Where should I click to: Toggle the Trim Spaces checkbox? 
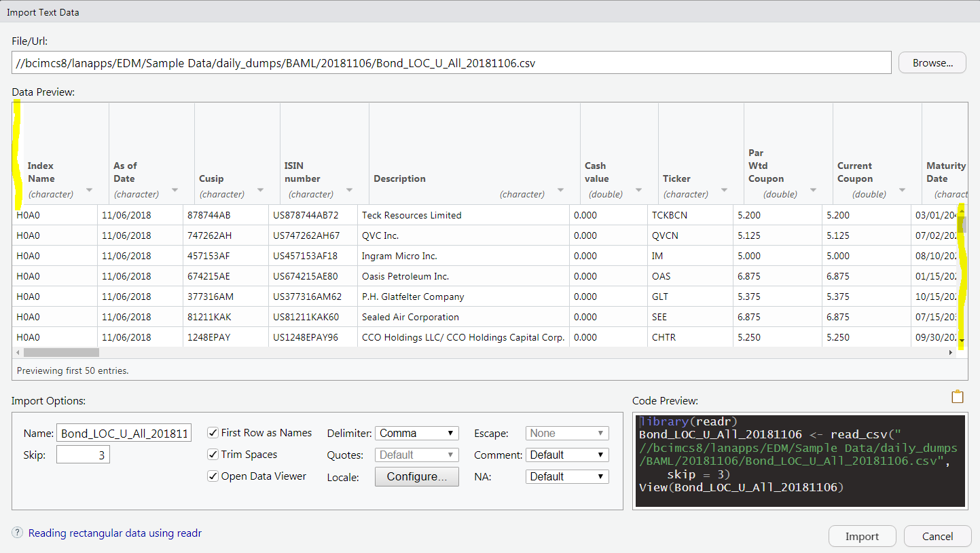[x=213, y=454]
